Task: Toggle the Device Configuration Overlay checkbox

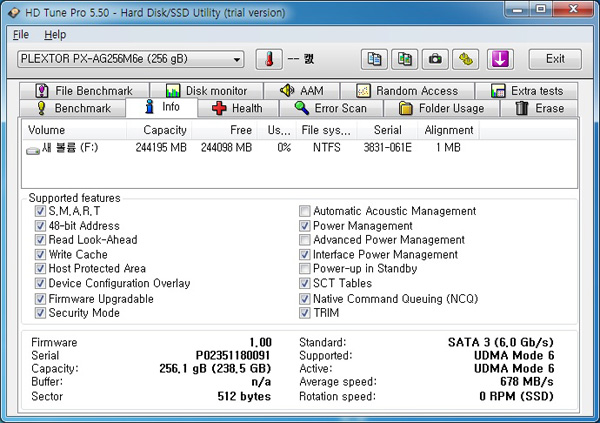Action: (40, 283)
